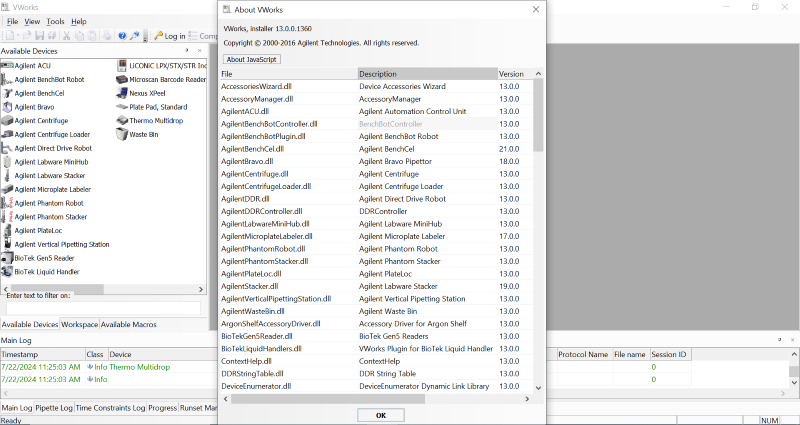Select the Plate Pad, Standard icon

tap(121, 107)
